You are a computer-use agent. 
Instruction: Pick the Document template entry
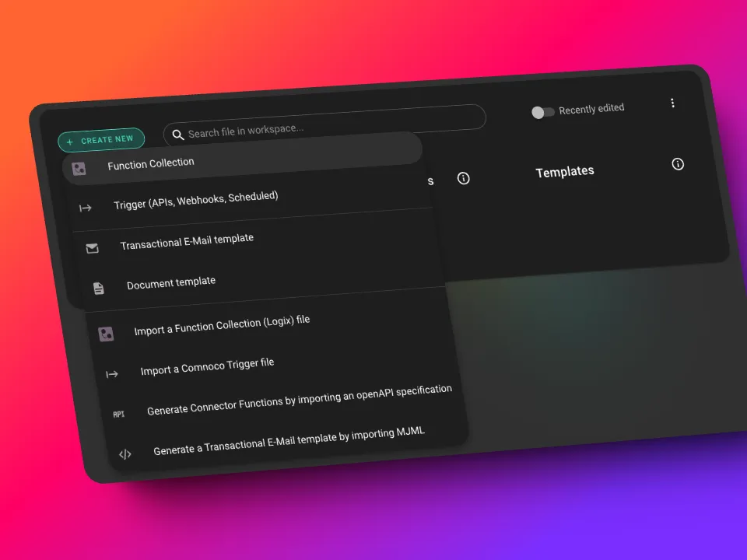coord(171,282)
